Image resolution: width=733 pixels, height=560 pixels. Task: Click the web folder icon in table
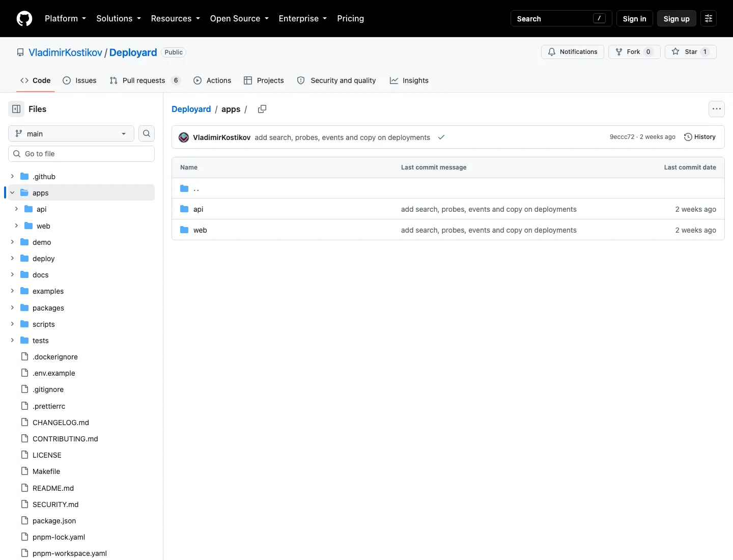click(184, 230)
